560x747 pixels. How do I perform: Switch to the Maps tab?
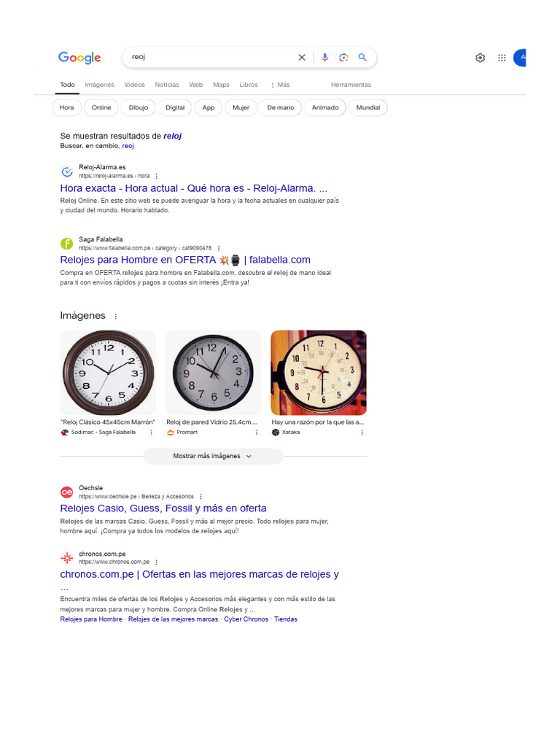221,85
